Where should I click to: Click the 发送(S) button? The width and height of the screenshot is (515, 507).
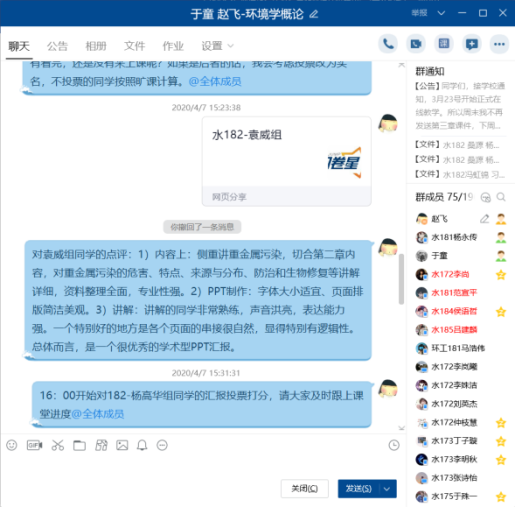[359, 489]
